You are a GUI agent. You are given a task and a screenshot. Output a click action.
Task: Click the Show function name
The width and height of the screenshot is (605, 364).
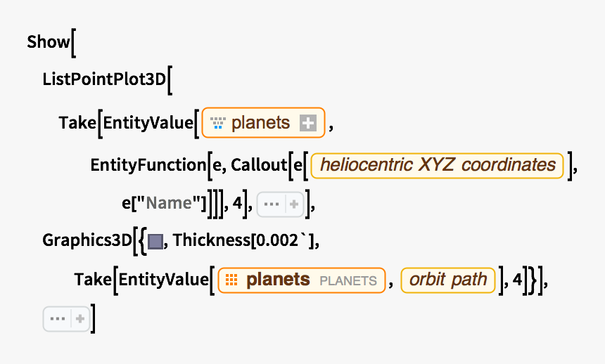pyautogui.click(x=49, y=42)
